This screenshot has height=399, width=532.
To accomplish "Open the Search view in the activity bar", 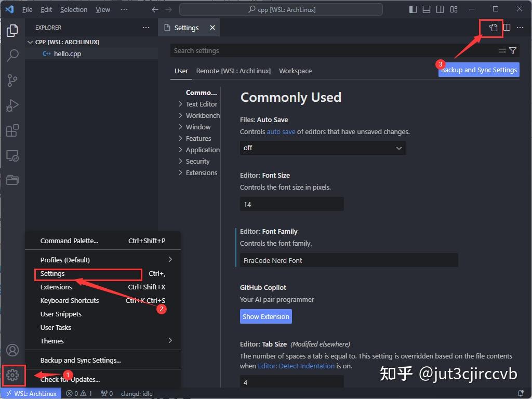I will pyautogui.click(x=14, y=55).
